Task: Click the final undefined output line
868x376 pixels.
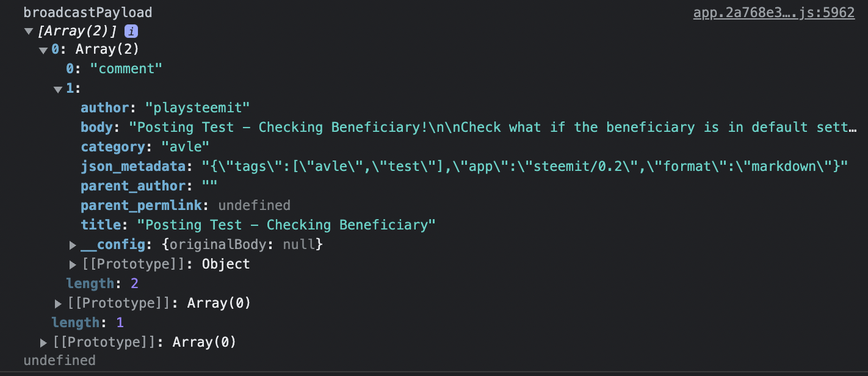Action: tap(59, 361)
